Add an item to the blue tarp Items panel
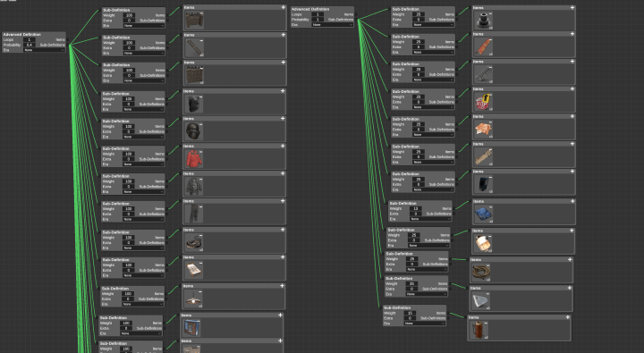 pyautogui.click(x=572, y=201)
